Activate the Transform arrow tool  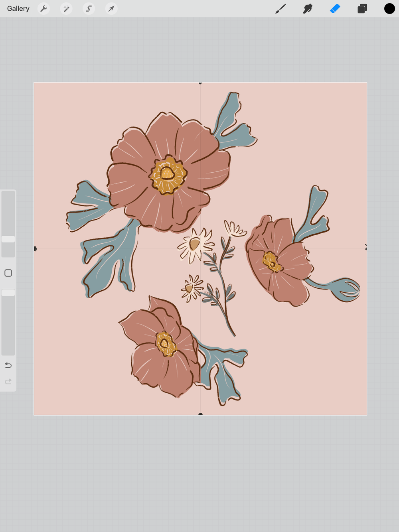pyautogui.click(x=111, y=8)
